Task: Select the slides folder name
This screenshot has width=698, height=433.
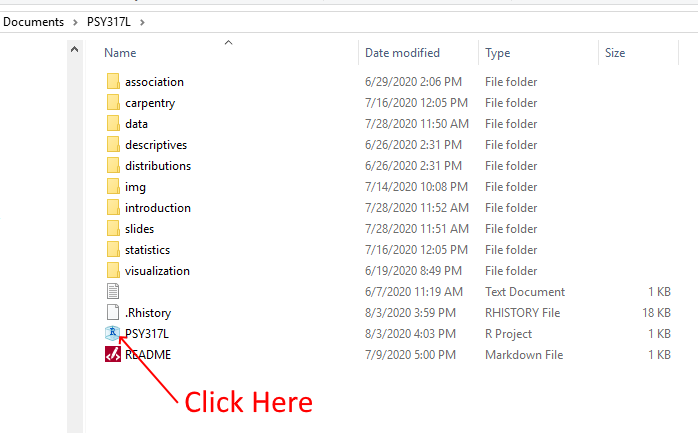Action: point(139,229)
